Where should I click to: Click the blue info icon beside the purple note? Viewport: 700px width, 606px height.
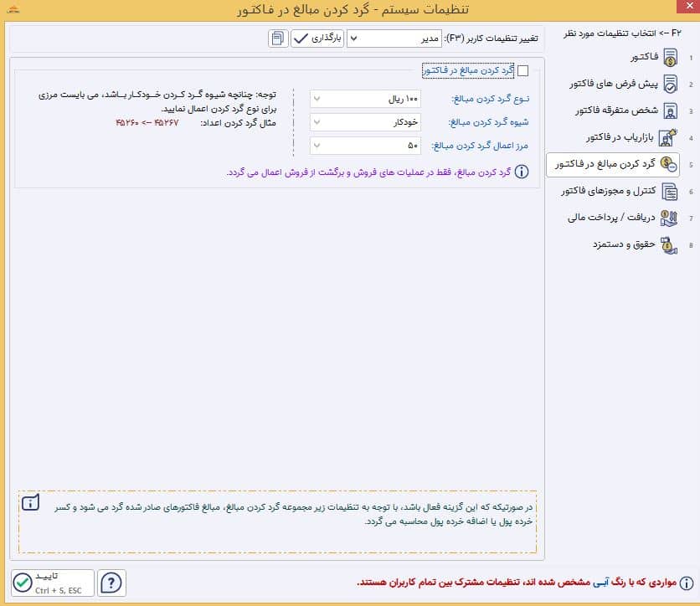click(522, 172)
